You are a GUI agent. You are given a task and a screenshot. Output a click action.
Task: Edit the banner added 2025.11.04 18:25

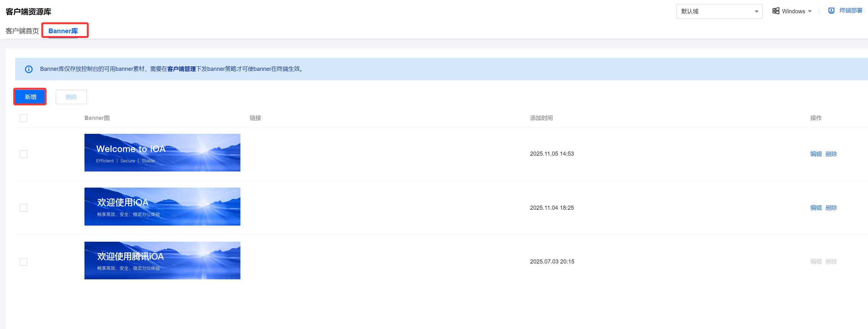click(x=816, y=208)
